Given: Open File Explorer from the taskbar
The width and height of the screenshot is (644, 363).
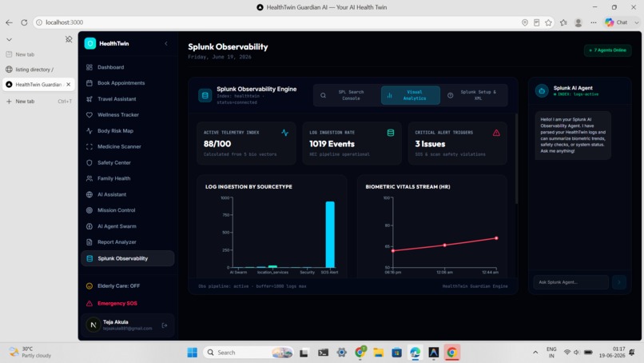Looking at the screenshot, I should (378, 353).
